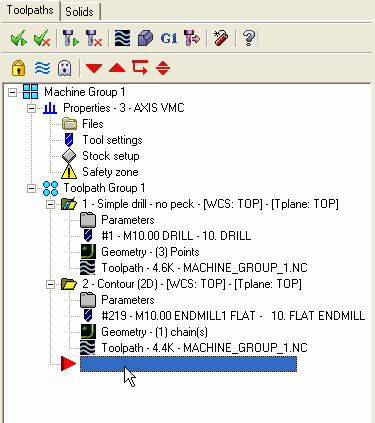Collapse the Machine Group 1 node
The width and height of the screenshot is (375, 423).
tap(12, 92)
